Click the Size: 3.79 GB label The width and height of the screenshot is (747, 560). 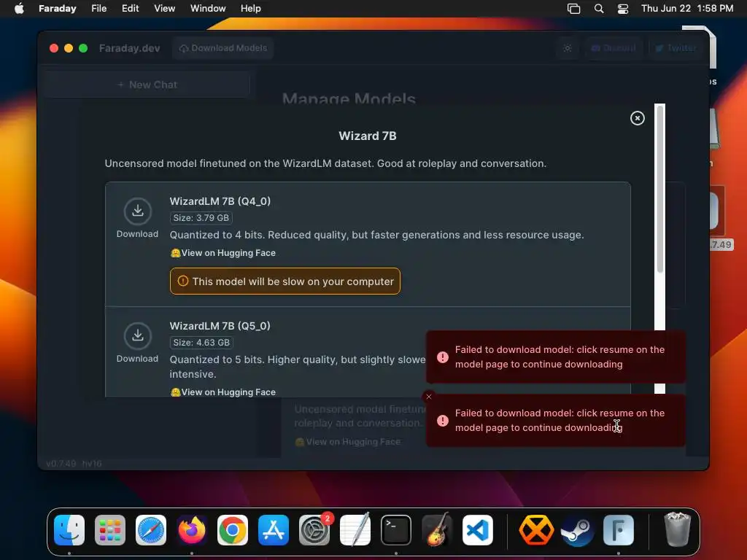[x=201, y=217]
